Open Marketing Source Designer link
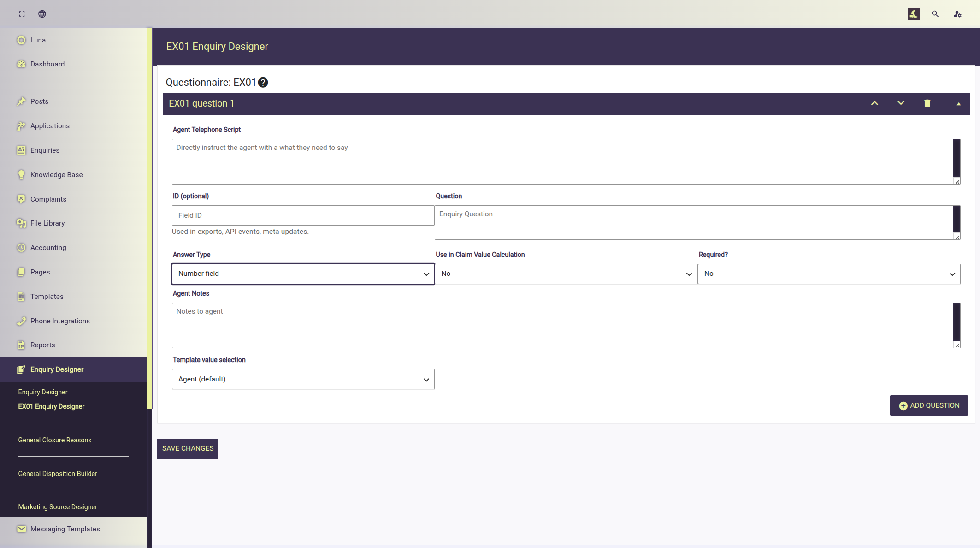Image resolution: width=980 pixels, height=548 pixels. 58,507
